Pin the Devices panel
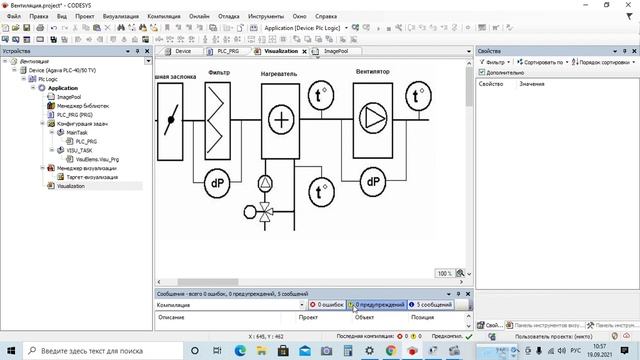Viewport: 640px width, 360px height. [138, 51]
